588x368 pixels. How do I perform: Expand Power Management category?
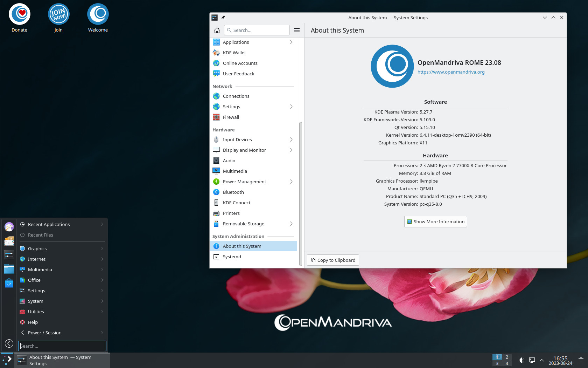coord(253,182)
